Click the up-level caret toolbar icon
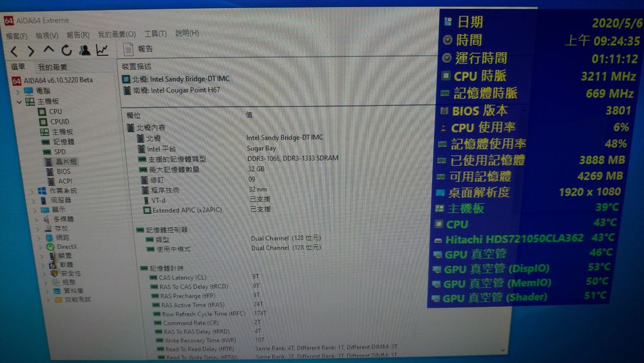This screenshot has width=644, height=363. pos(49,50)
